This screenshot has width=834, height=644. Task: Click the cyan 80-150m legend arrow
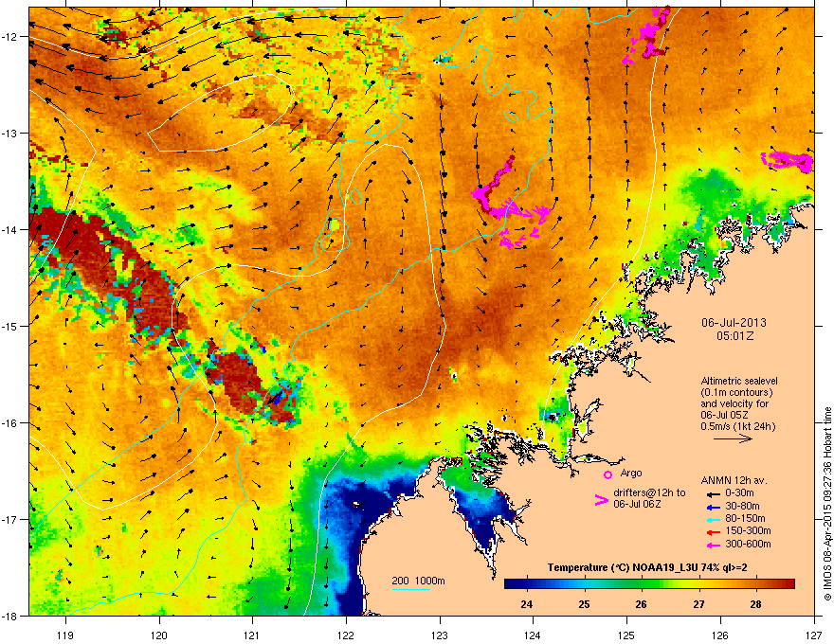coord(713,519)
